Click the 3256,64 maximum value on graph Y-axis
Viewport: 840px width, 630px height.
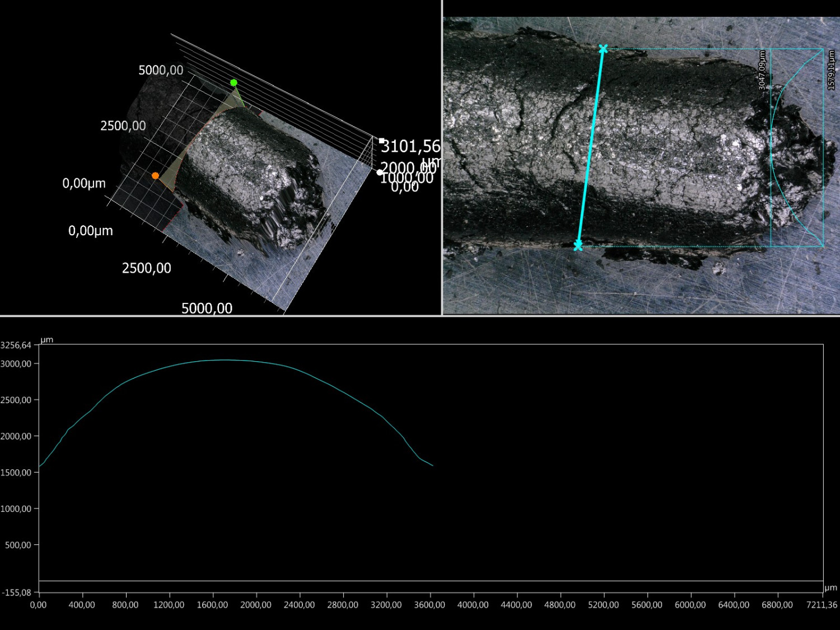click(x=16, y=346)
